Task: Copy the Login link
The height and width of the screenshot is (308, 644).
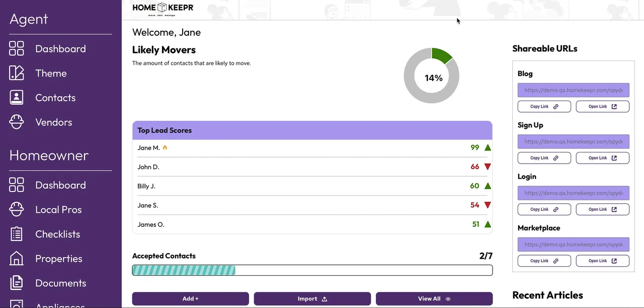Action: [x=544, y=209]
